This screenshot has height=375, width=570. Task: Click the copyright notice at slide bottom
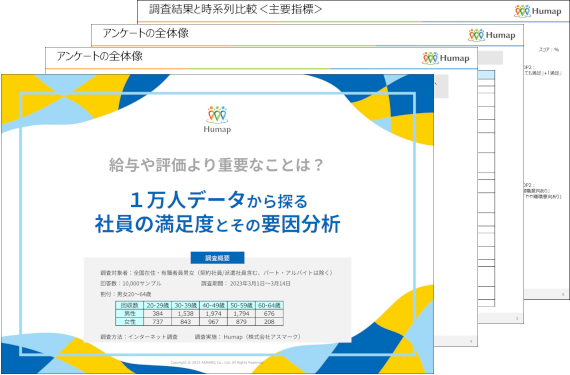pos(217,363)
